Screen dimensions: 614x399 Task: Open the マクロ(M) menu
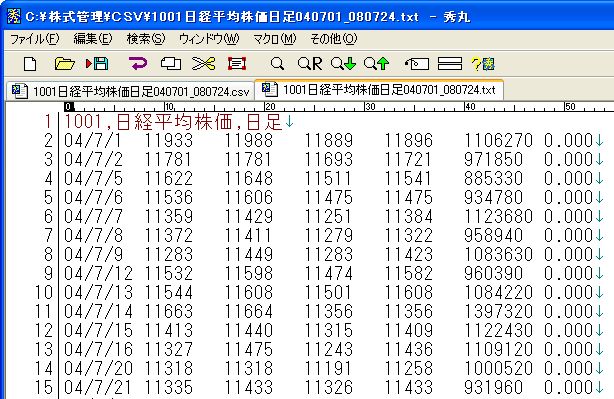(x=274, y=39)
